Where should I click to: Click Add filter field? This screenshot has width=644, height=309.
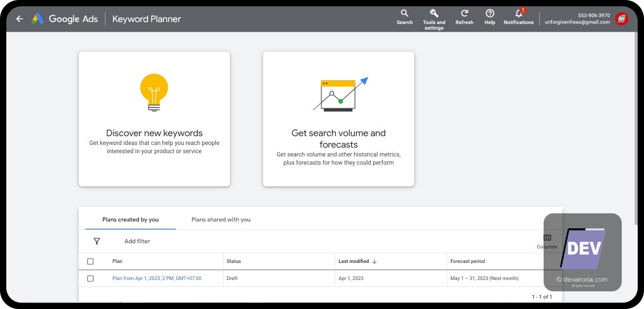click(x=137, y=242)
